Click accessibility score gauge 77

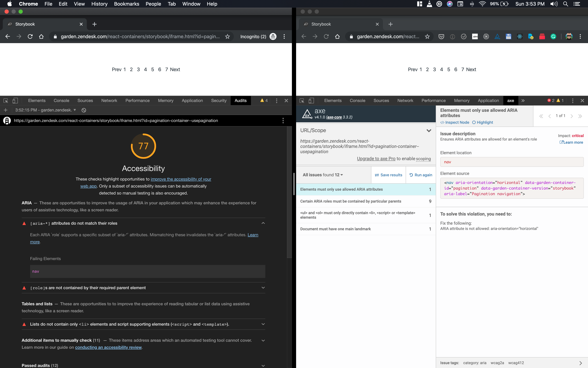point(143,146)
